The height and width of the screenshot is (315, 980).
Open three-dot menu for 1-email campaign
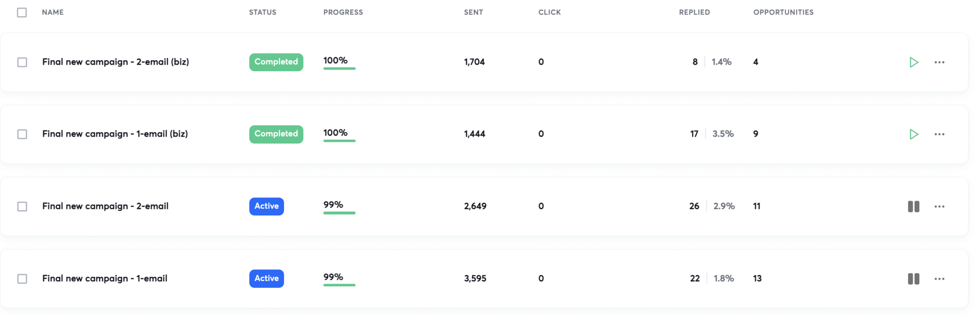coord(939,279)
